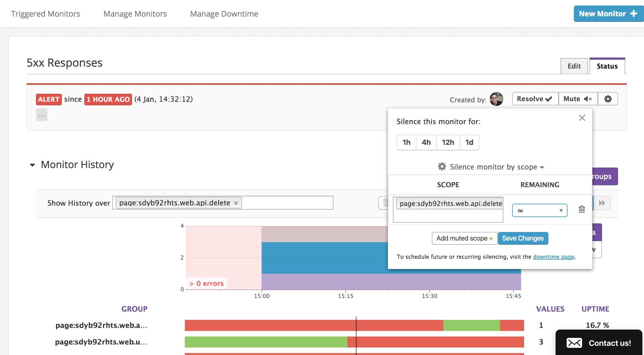Click creator's avatar picture
644x355 pixels.
coord(496,99)
